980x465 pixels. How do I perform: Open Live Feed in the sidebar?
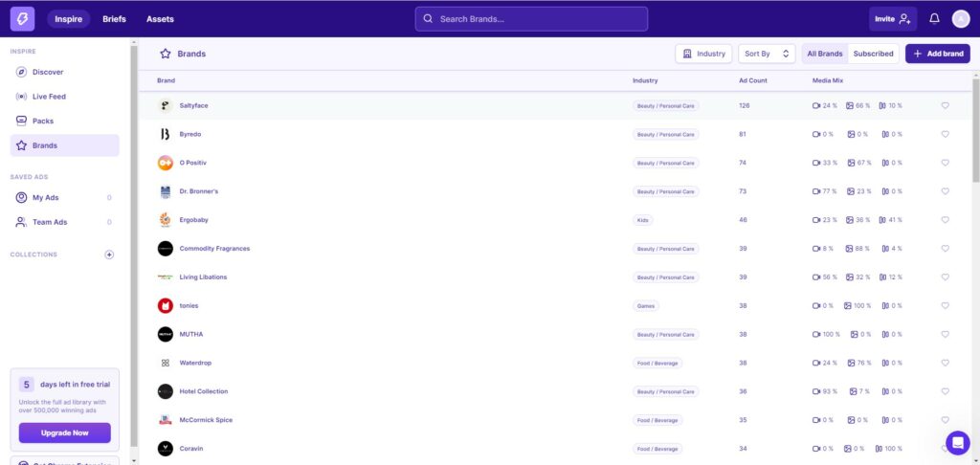tap(64, 97)
